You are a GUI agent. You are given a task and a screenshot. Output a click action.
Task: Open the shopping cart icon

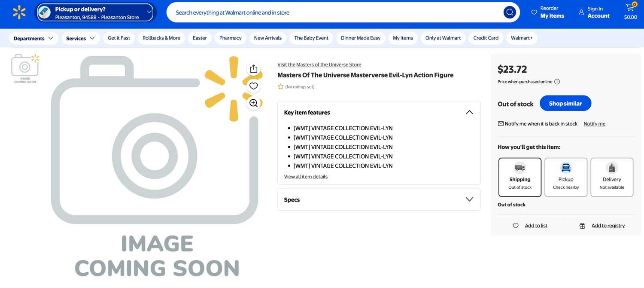point(630,8)
